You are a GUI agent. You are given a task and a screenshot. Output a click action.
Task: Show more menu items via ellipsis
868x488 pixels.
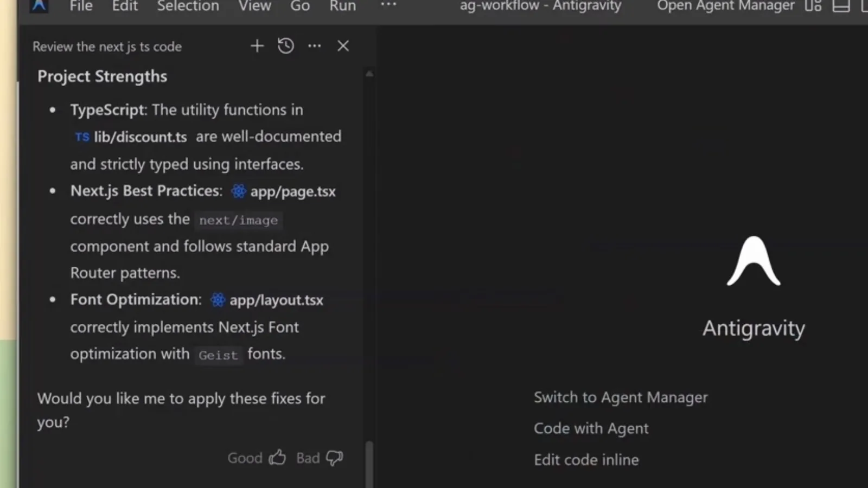pyautogui.click(x=388, y=5)
